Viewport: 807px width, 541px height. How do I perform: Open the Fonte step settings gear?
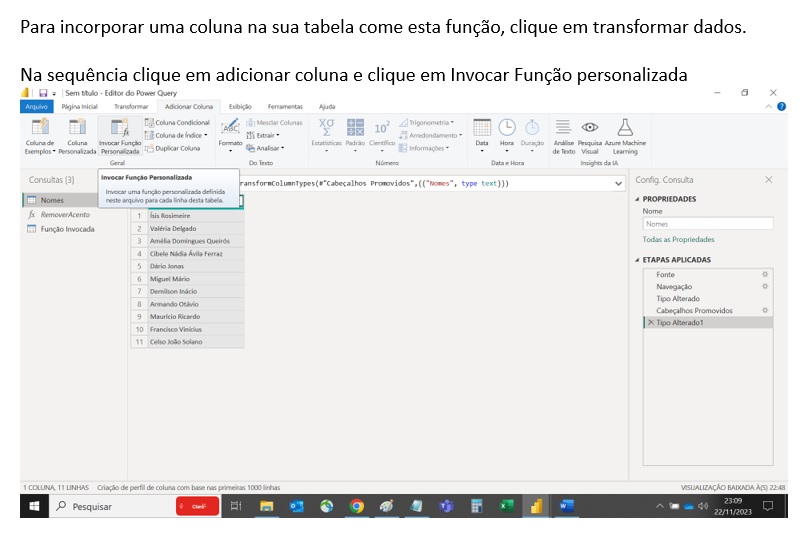[x=765, y=274]
